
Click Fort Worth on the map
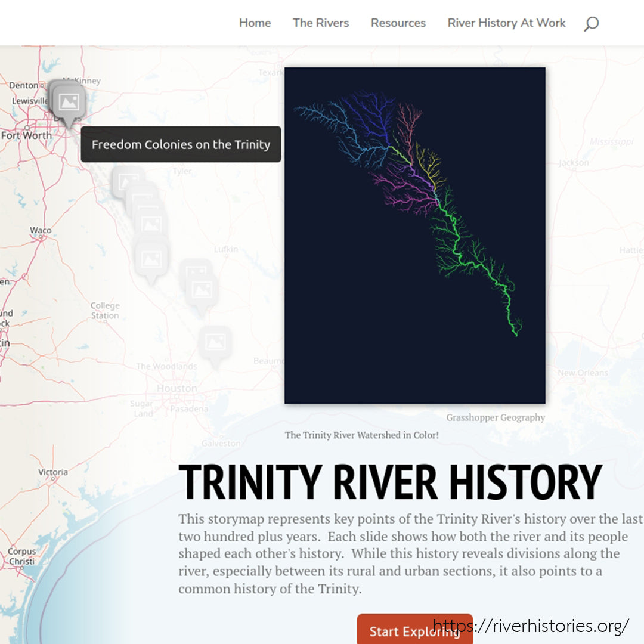coord(26,135)
